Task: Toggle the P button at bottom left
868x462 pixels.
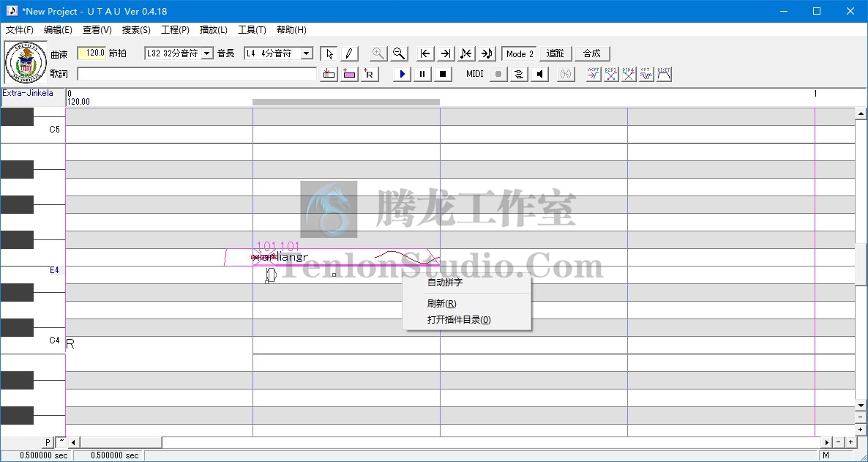Action: [48, 442]
